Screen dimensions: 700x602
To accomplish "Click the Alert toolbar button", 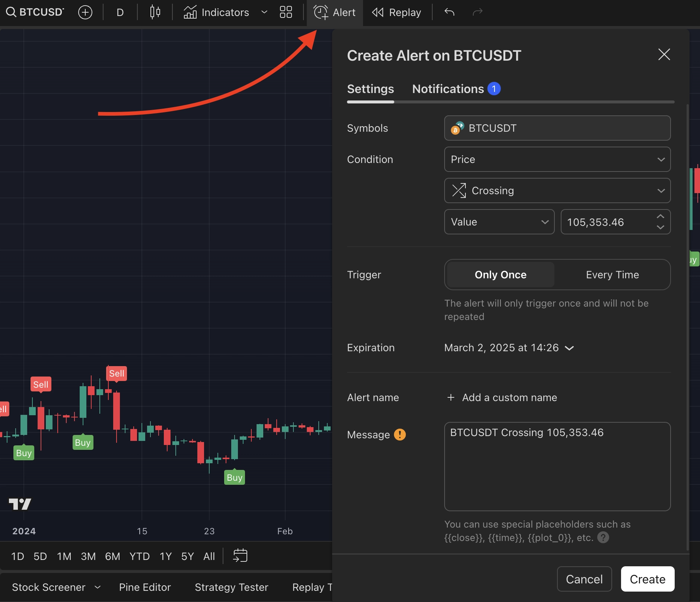I will 334,12.
